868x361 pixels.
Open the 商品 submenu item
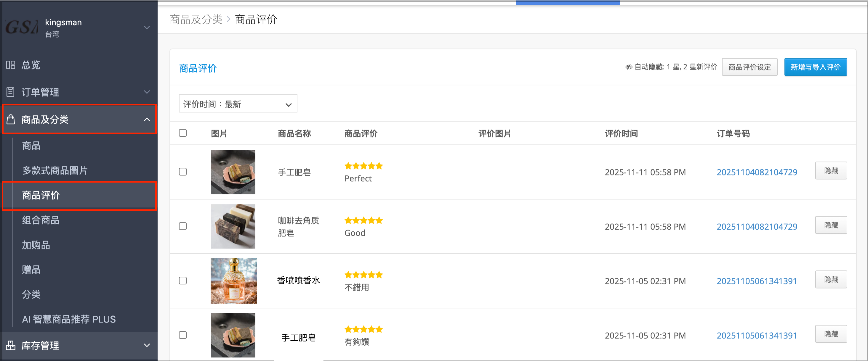tap(31, 146)
